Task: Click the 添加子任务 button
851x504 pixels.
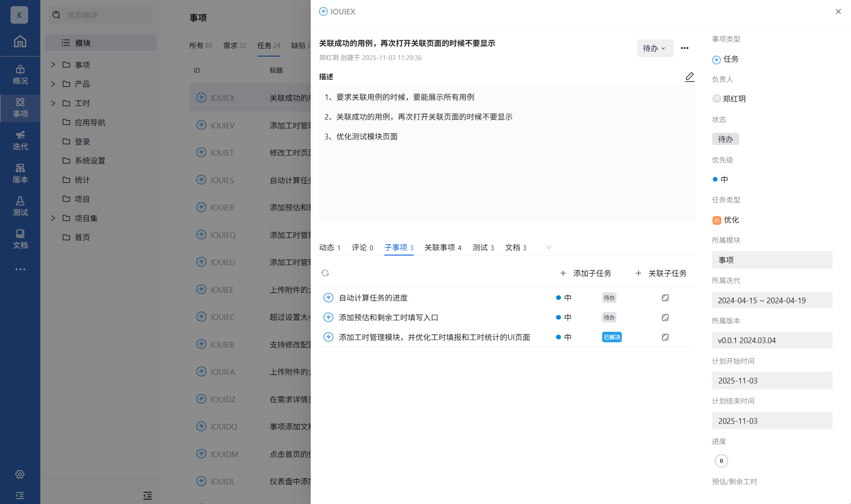Action: pos(586,273)
